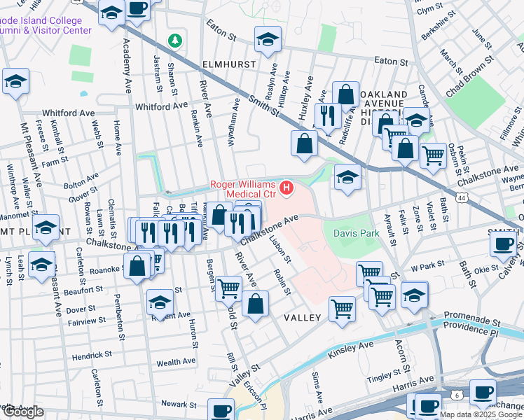Click the Roger Williams Medical Ctr hospital marker
The height and width of the screenshot is (420, 524).
[287, 188]
